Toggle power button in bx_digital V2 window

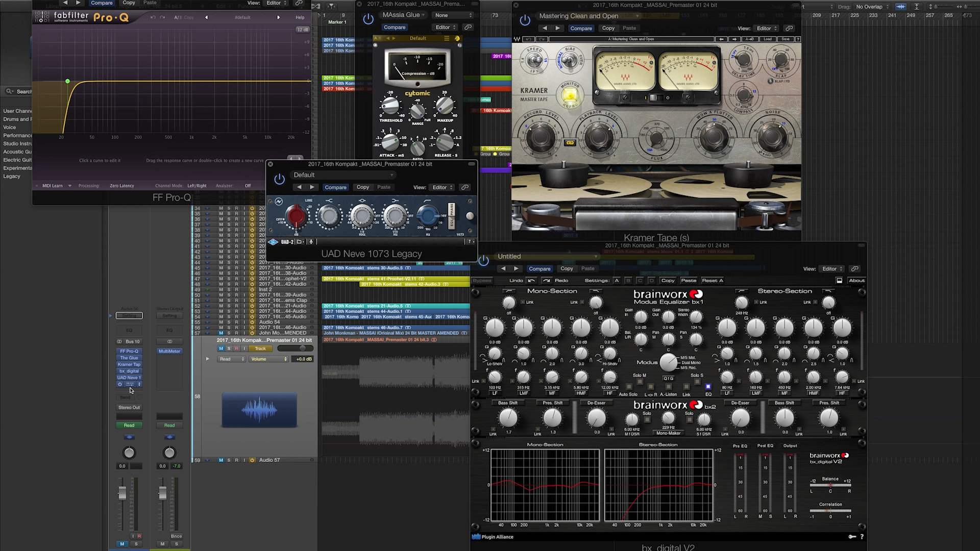click(x=483, y=261)
